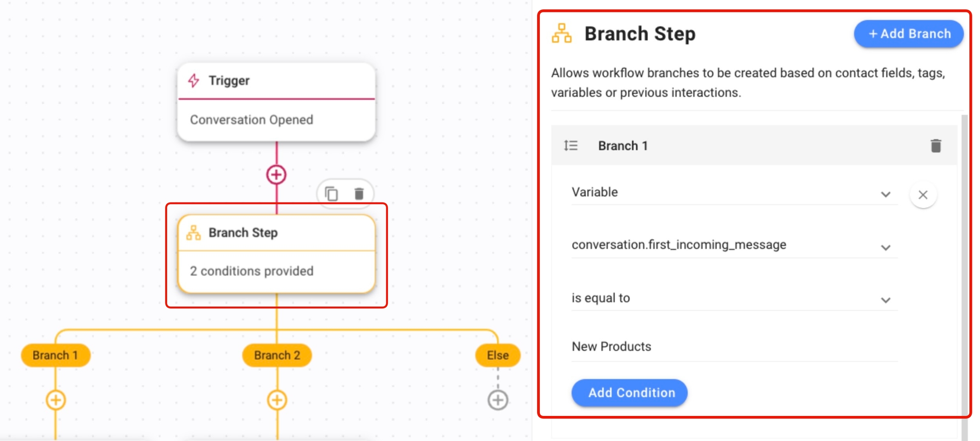Open the Variable category dropdown
The image size is (980, 441).
[x=734, y=193]
